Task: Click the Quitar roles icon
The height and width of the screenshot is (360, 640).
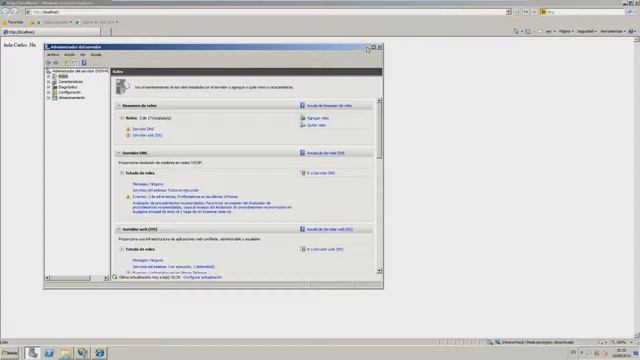Action: [303, 125]
